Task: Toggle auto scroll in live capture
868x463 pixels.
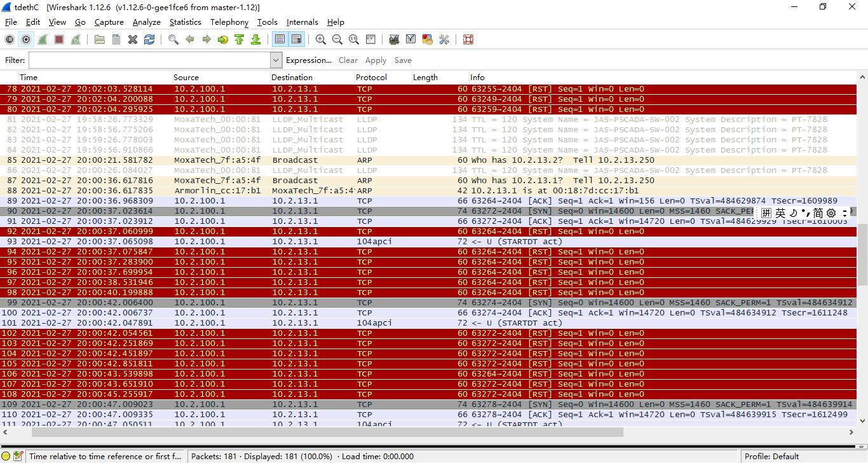Action: point(297,39)
